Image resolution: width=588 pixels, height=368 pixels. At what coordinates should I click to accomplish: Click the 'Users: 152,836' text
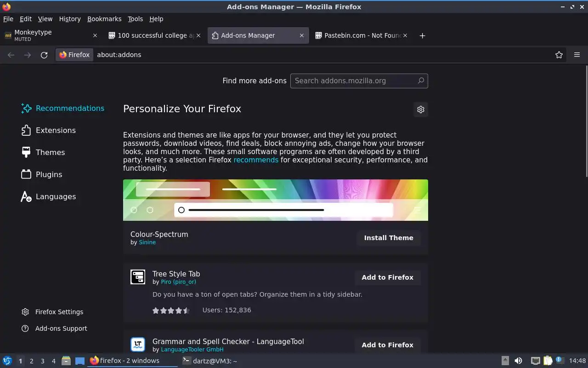point(226,310)
